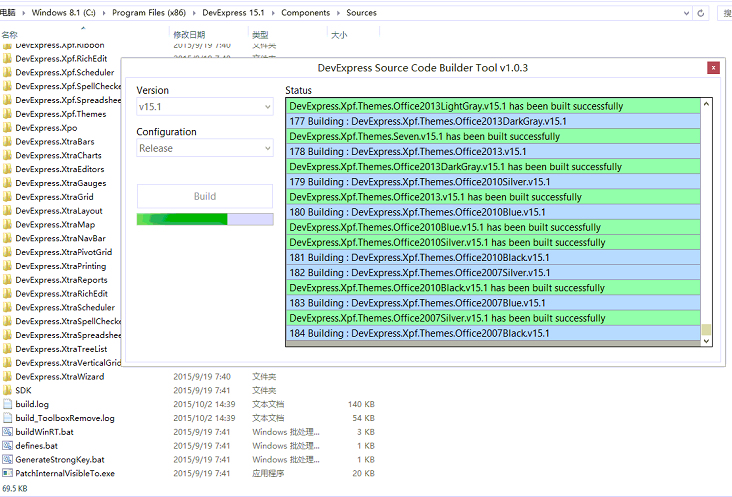Click the build.log text file icon
The height and width of the screenshot is (497, 732).
click(7, 404)
